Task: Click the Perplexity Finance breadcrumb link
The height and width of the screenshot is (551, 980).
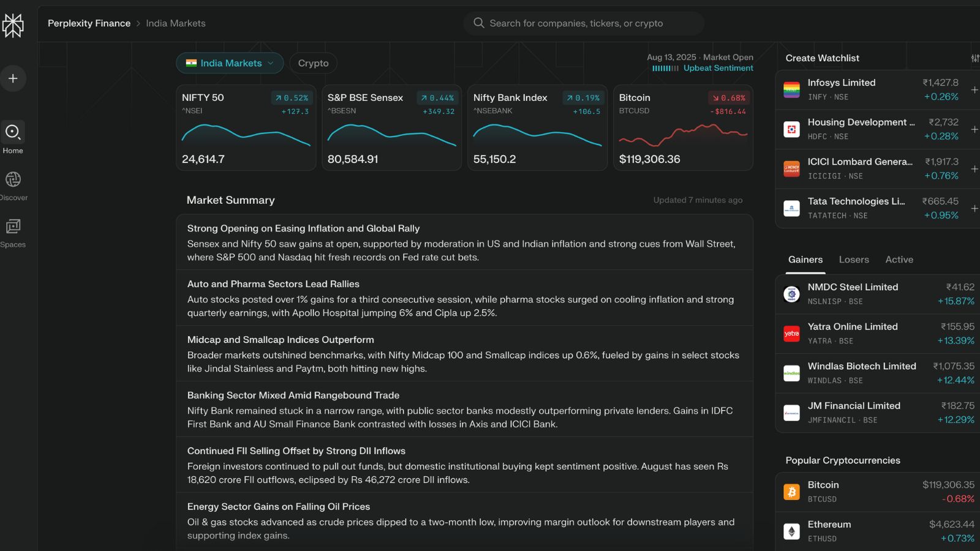Action: pyautogui.click(x=89, y=23)
